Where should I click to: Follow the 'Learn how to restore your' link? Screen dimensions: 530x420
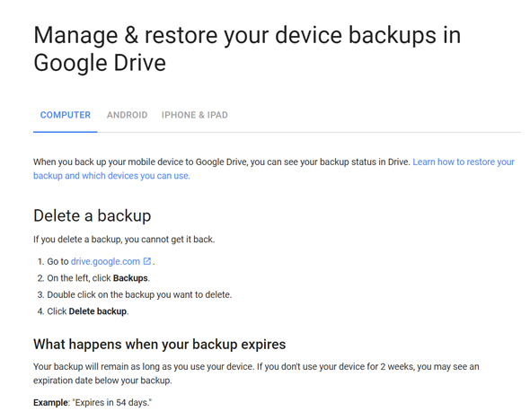[464, 162]
